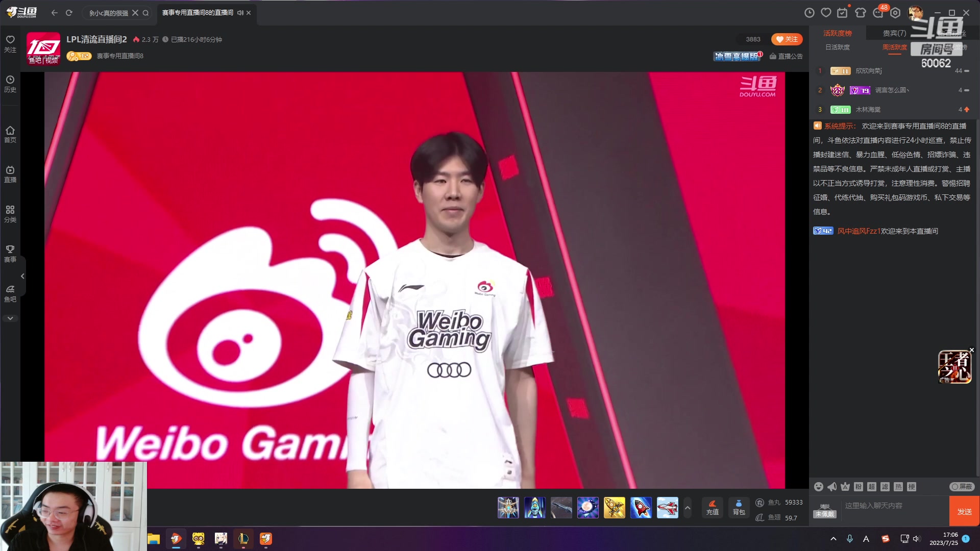Select the 赛事专用直播间8的直播间 tab
The width and height of the screenshot is (980, 551).
(198, 13)
